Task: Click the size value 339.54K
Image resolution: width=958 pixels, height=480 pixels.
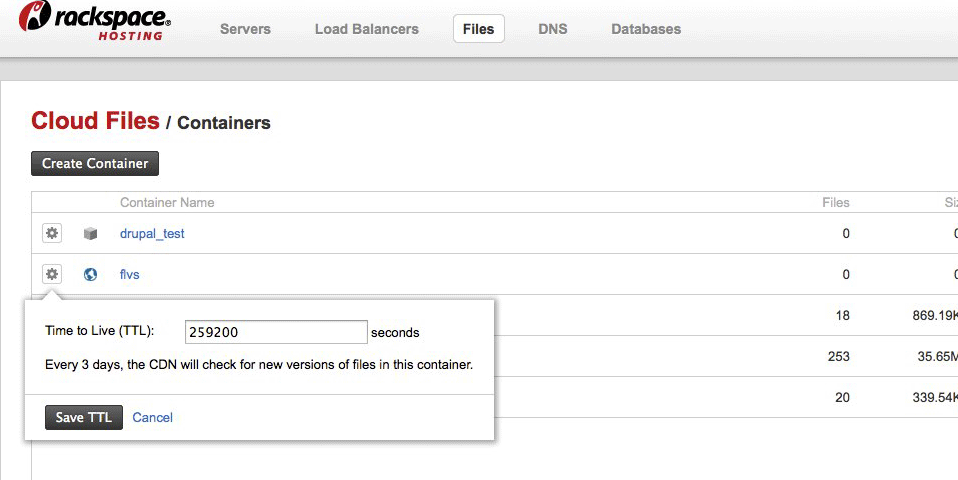Action: click(x=935, y=397)
